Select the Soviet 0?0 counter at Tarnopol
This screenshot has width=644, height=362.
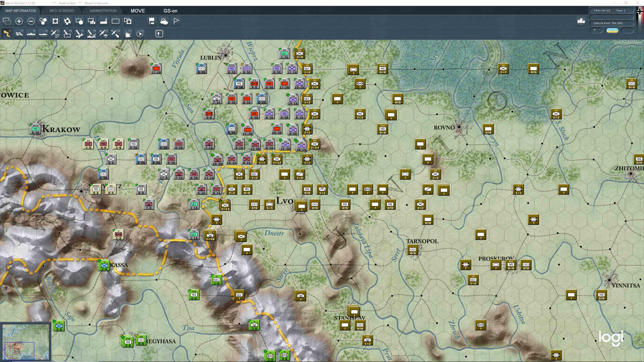[412, 250]
